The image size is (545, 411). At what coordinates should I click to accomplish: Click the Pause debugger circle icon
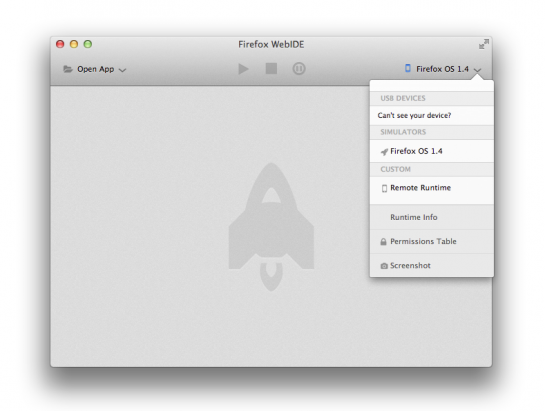pyautogui.click(x=299, y=68)
